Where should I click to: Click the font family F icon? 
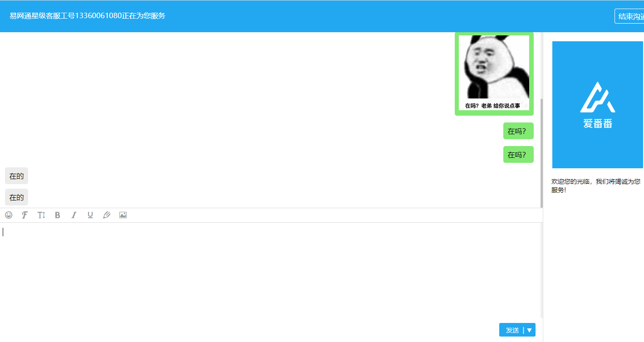point(25,215)
